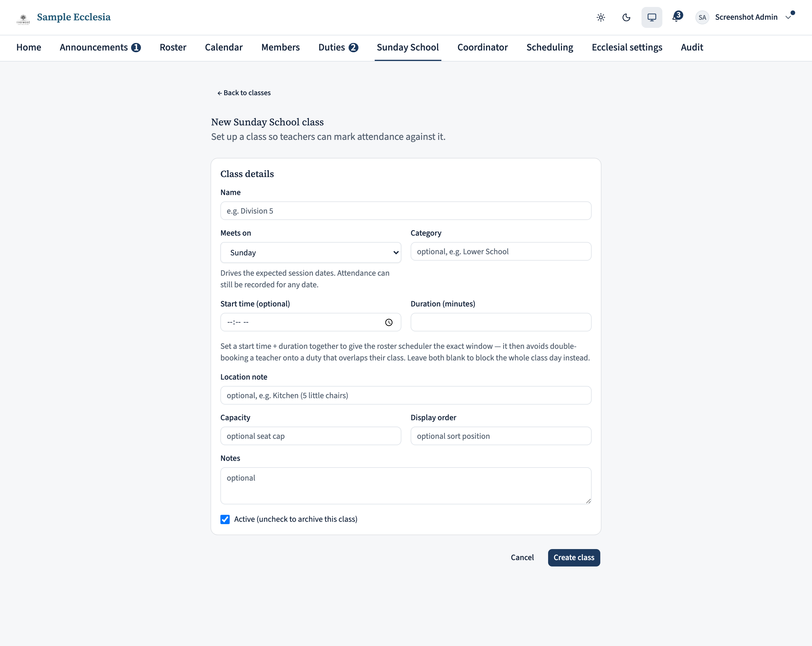Open the Audit tab

tap(692, 48)
